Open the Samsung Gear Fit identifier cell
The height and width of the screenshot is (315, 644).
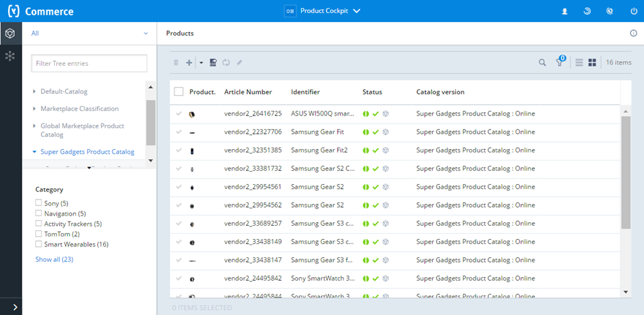point(317,132)
